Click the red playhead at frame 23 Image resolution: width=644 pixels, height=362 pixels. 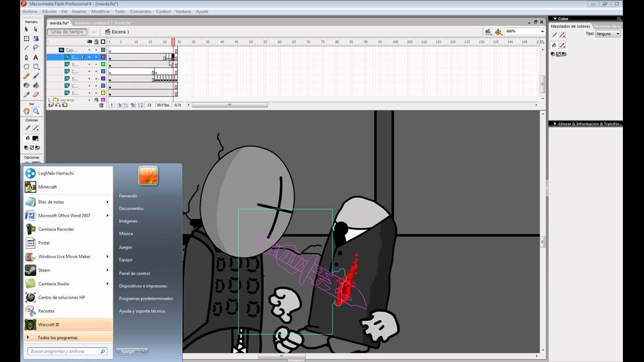click(x=173, y=42)
